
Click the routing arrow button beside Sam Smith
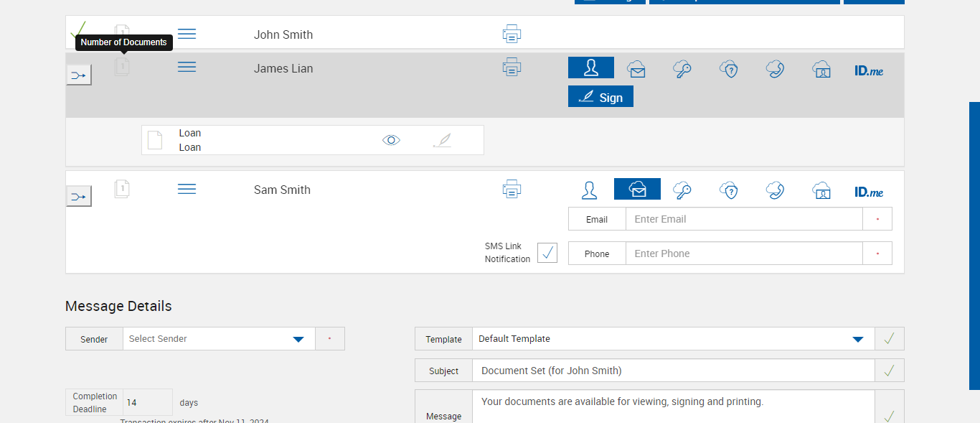click(79, 196)
